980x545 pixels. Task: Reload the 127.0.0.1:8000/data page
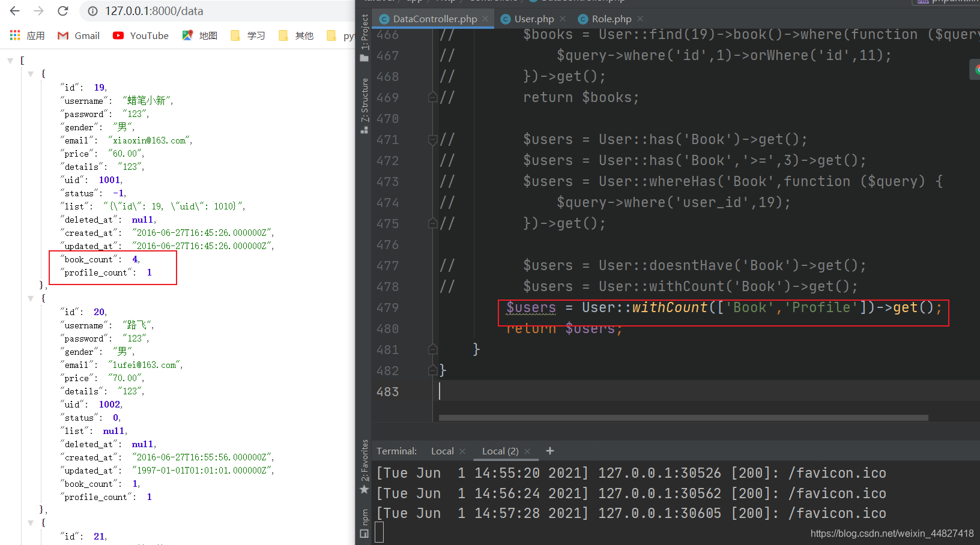click(63, 11)
